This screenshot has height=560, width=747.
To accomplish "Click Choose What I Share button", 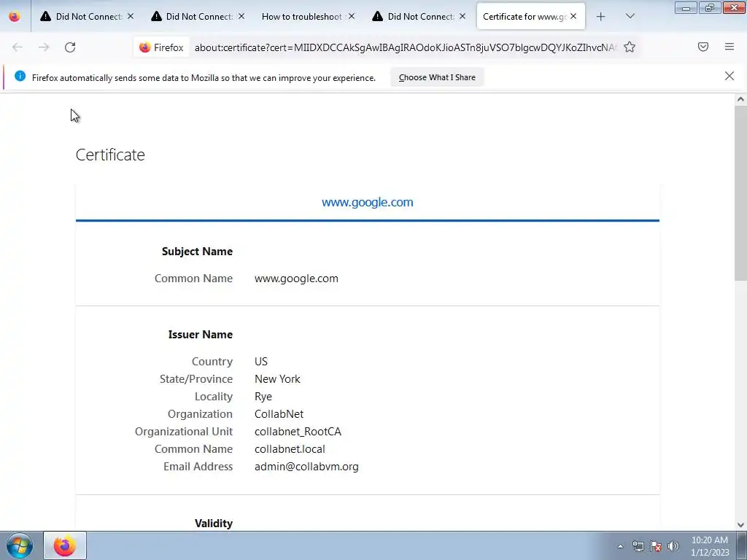I will [437, 77].
